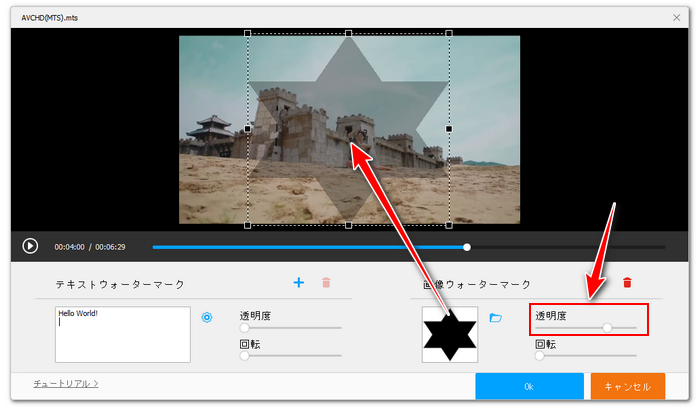The height and width of the screenshot is (407, 700).
Task: Click the top-left resize handle of the watermark
Action: click(248, 33)
